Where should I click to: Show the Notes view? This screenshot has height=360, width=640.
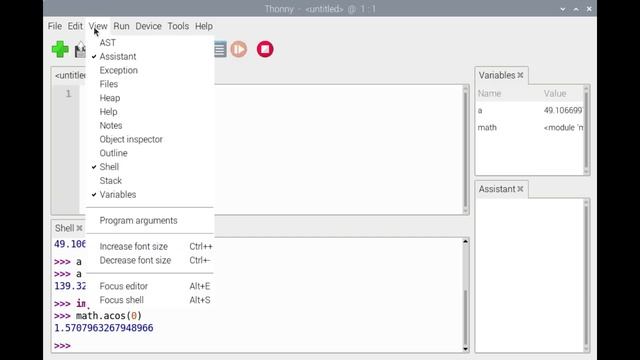(111, 125)
